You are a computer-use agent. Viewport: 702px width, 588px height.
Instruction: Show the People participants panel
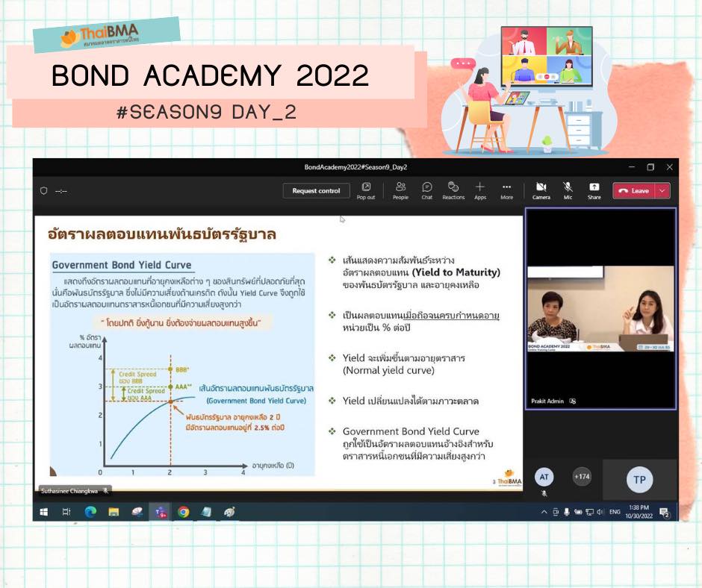tap(400, 190)
